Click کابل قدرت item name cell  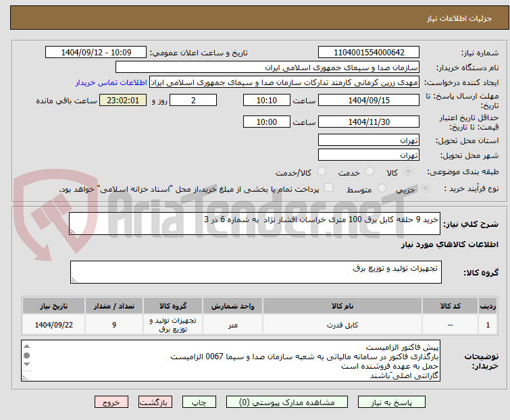pyautogui.click(x=342, y=325)
